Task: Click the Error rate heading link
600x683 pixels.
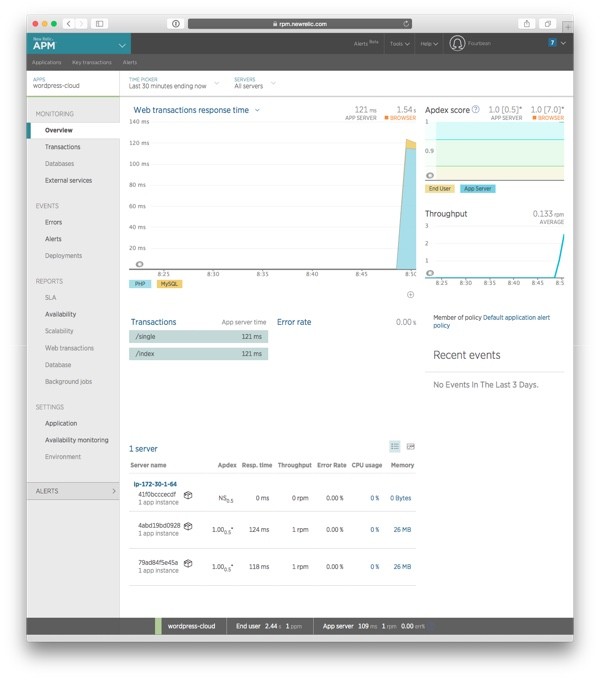Action: point(294,322)
